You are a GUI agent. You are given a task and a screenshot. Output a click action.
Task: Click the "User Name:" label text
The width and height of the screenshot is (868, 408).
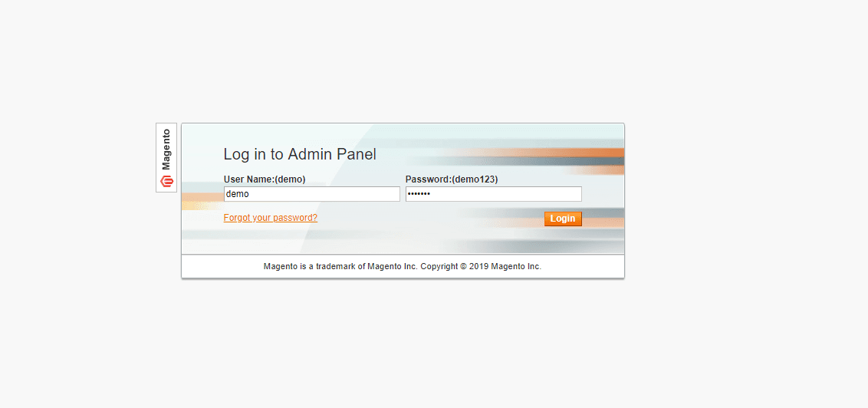(249, 179)
